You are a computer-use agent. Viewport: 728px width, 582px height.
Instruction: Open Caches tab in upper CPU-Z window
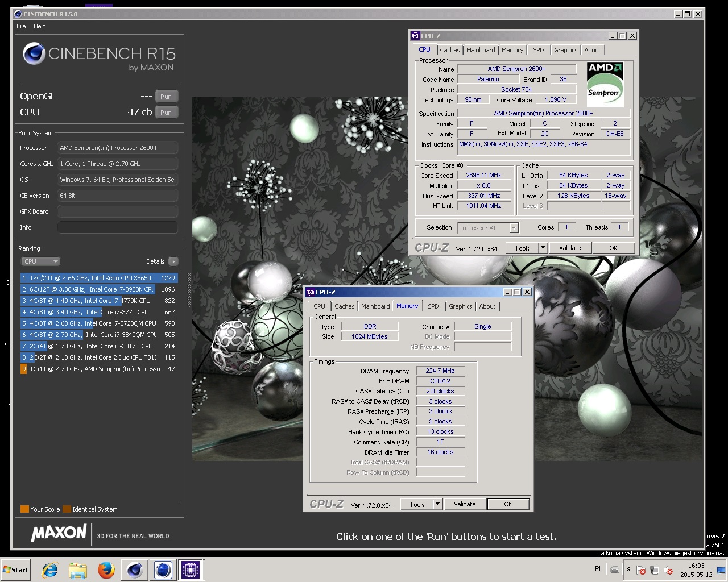[x=449, y=50]
